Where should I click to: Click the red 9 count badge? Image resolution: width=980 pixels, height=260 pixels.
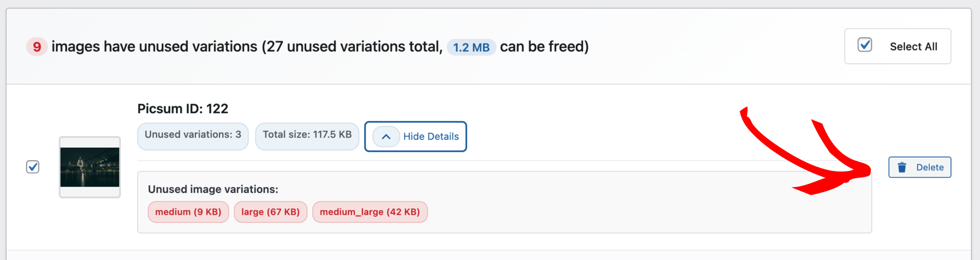37,47
